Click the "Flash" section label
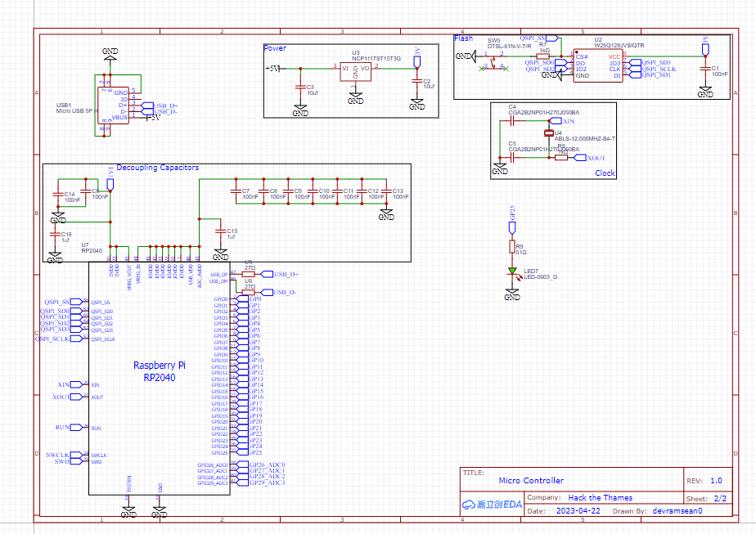This screenshot has height=534, width=756. pyautogui.click(x=463, y=38)
